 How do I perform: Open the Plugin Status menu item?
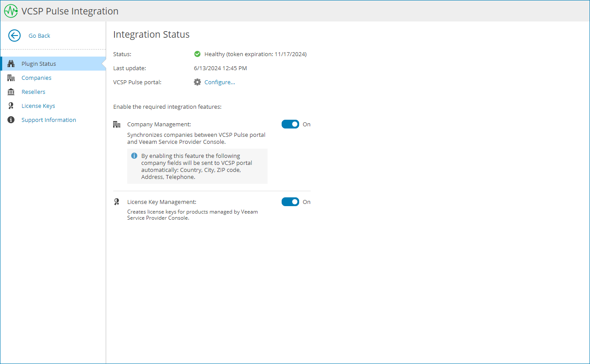53,64
